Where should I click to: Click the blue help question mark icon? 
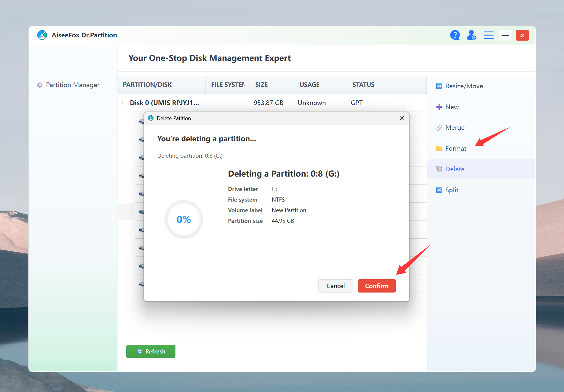455,35
